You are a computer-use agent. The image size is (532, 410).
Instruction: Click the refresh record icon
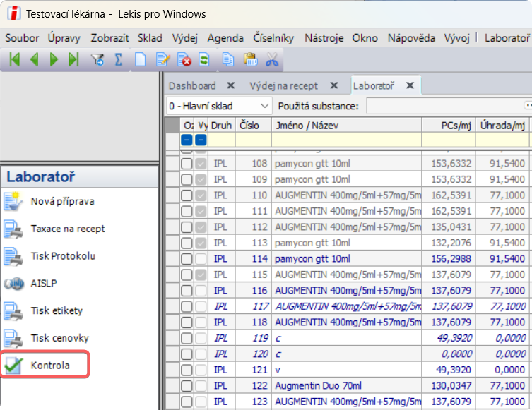click(204, 60)
